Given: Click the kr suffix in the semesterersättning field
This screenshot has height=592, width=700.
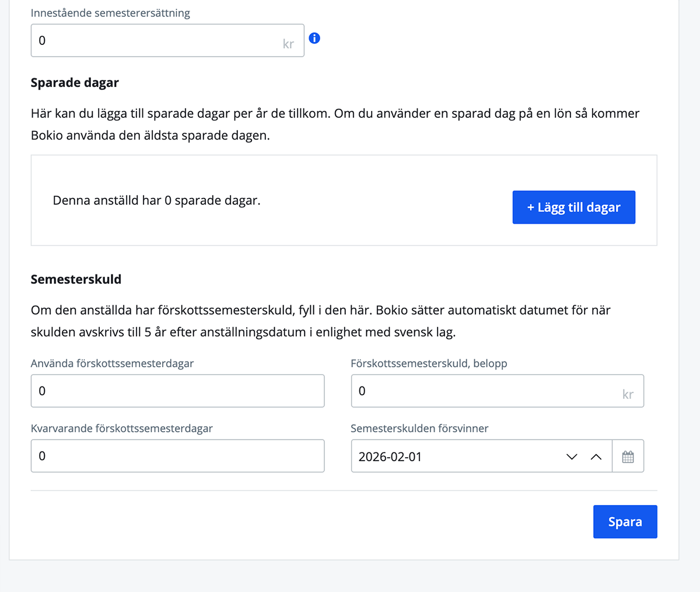Looking at the screenshot, I should pos(288,44).
